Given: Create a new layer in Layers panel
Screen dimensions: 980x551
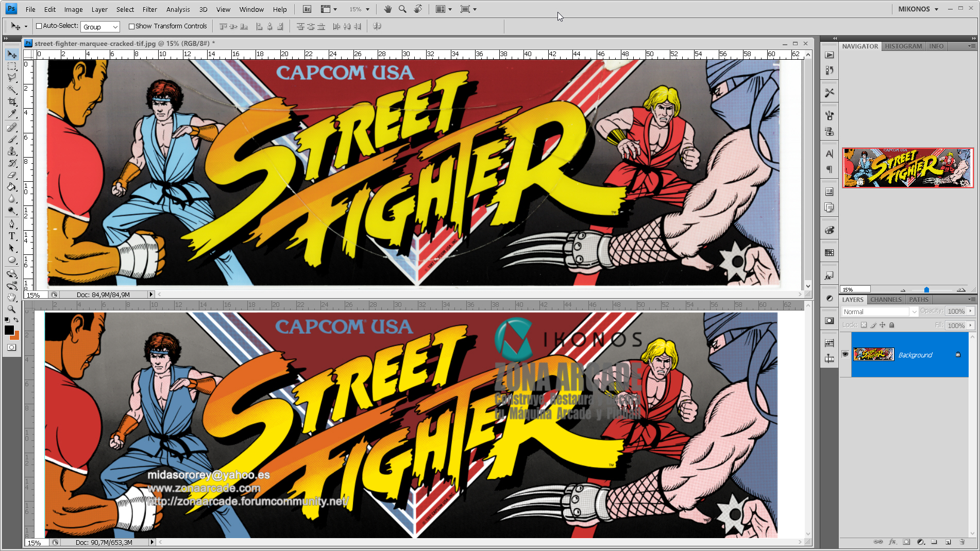Looking at the screenshot, I should point(948,542).
